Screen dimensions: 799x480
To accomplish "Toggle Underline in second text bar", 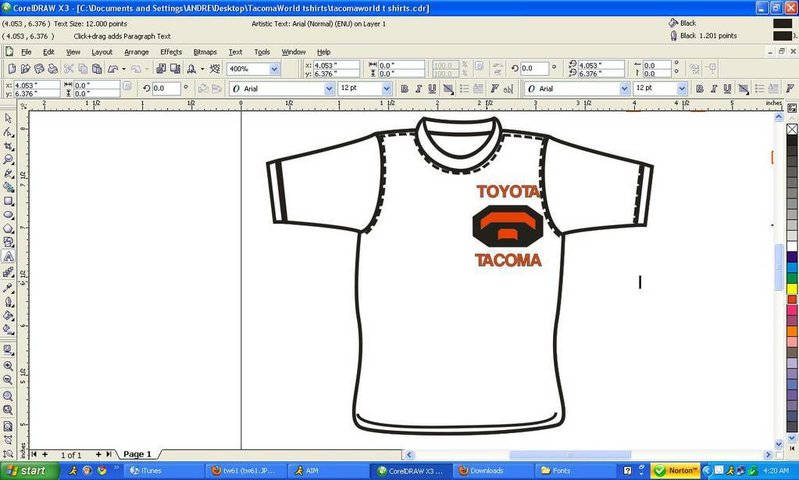I will (728, 89).
